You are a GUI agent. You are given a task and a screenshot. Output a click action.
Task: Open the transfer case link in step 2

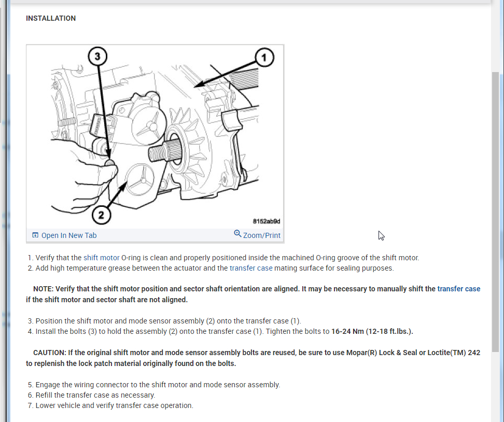tap(251, 268)
